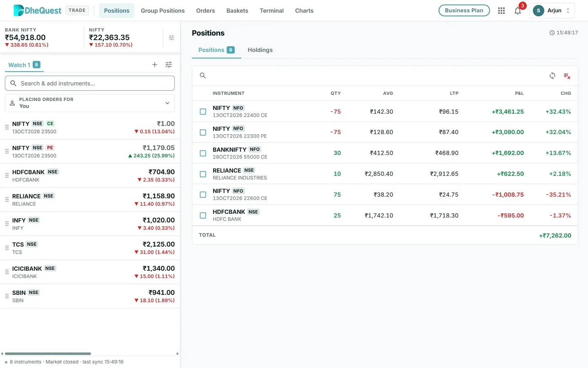Screen dimensions: 588x368
Task: Click the Business Plan button
Action: click(464, 11)
